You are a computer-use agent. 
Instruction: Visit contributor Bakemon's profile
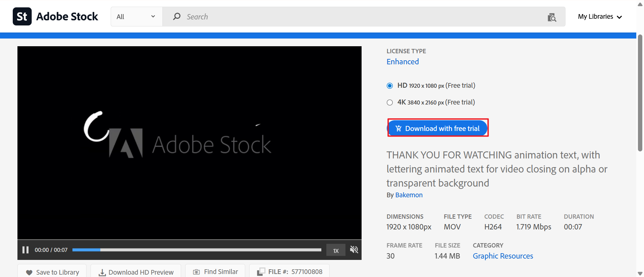409,195
